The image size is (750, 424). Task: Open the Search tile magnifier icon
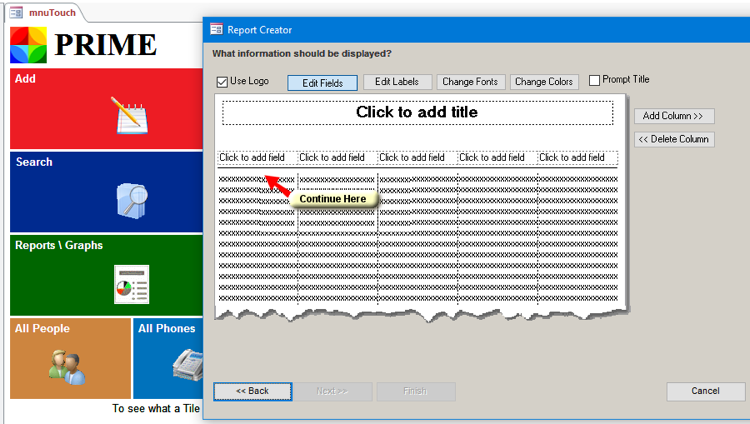point(131,200)
